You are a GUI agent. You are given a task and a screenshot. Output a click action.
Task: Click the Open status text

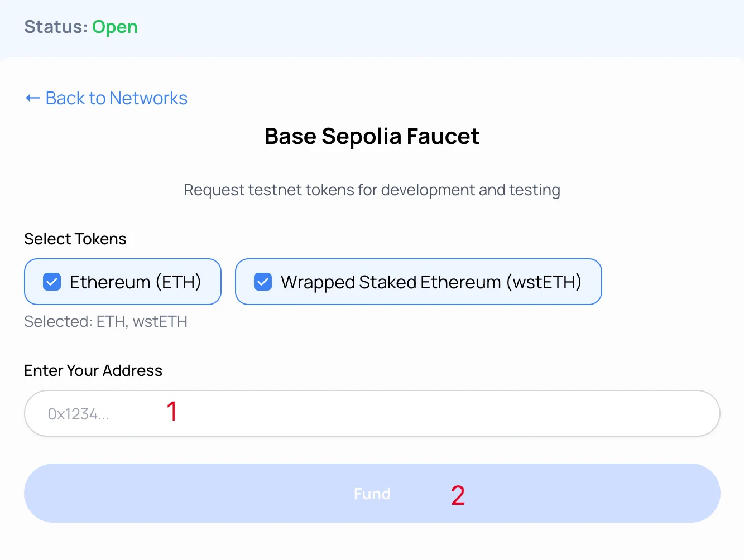115,27
